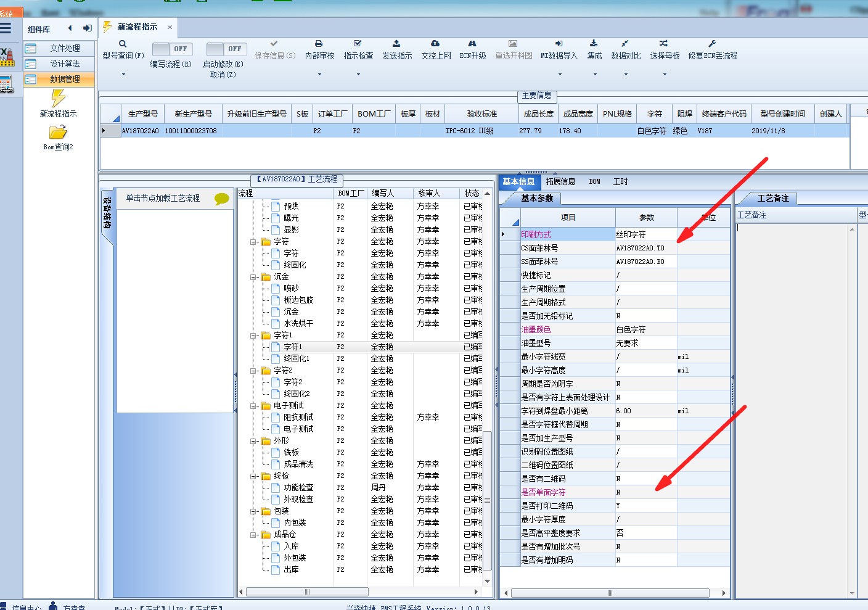Screen dimensions: 868x610
Task: Sort by 生产型号 column header
Action: click(x=142, y=114)
